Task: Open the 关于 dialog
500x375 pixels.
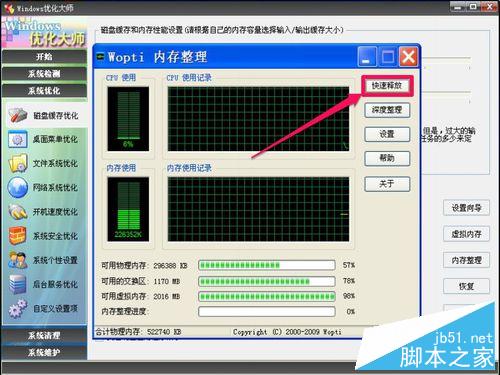Action: 387,184
